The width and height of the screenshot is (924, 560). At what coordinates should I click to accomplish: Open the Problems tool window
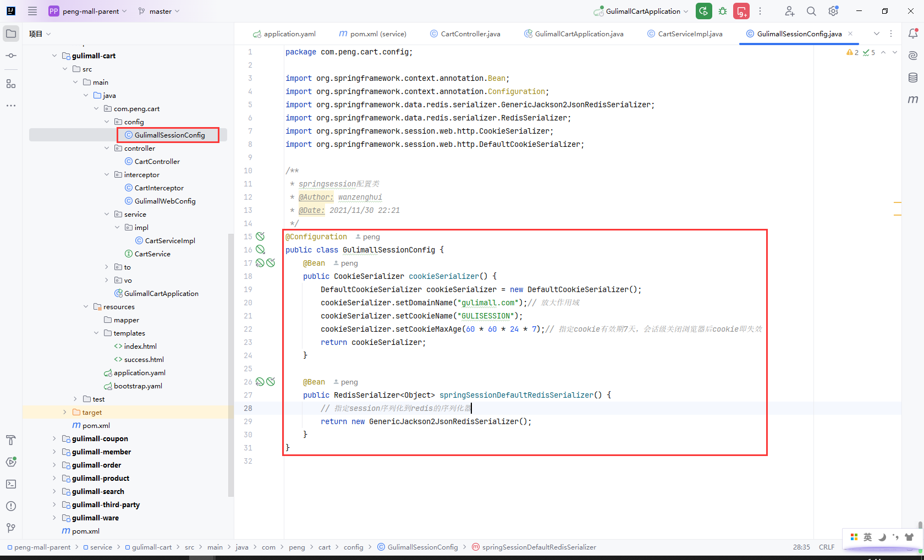(11, 506)
